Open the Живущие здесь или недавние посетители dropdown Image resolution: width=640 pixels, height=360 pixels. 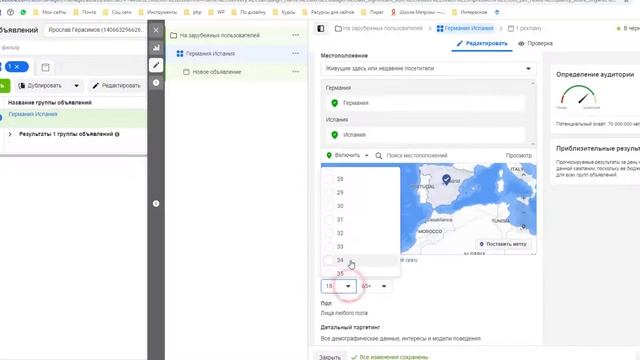tap(428, 69)
